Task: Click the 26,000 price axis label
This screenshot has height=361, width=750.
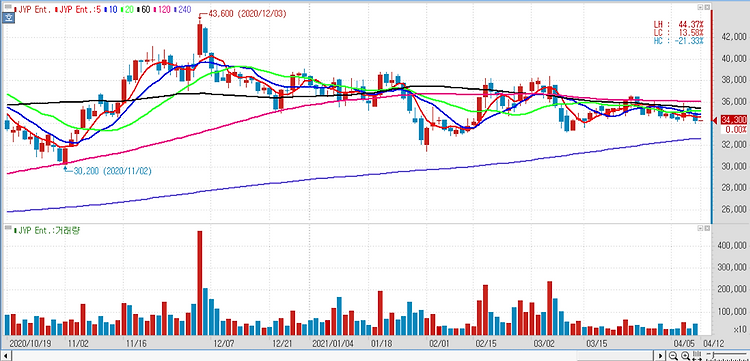Action: point(733,209)
